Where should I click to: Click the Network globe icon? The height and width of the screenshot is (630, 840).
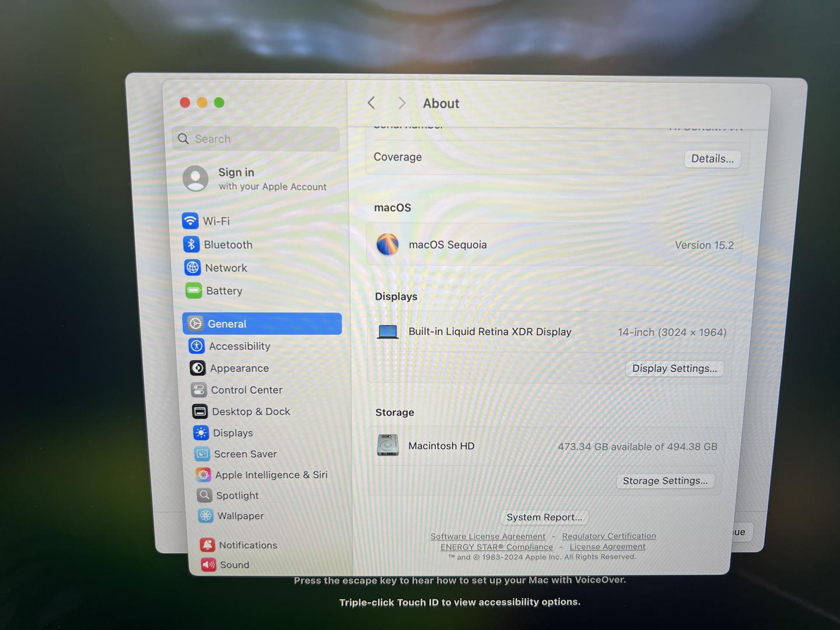coord(192,267)
